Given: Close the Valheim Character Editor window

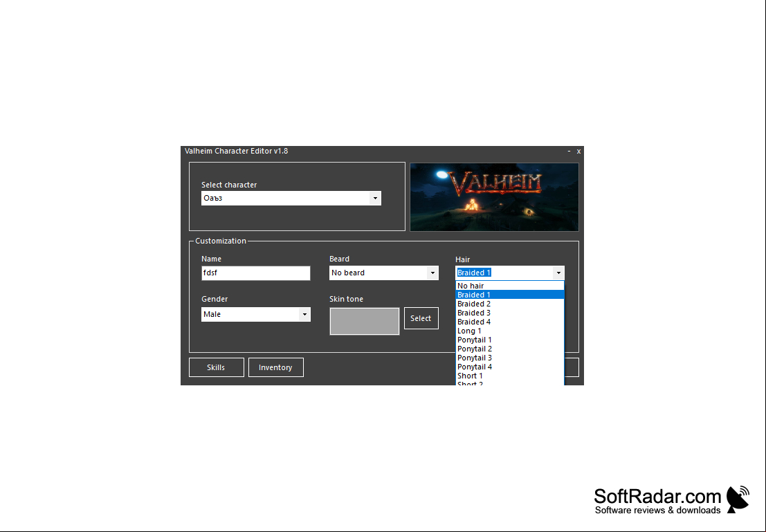Looking at the screenshot, I should (x=579, y=152).
